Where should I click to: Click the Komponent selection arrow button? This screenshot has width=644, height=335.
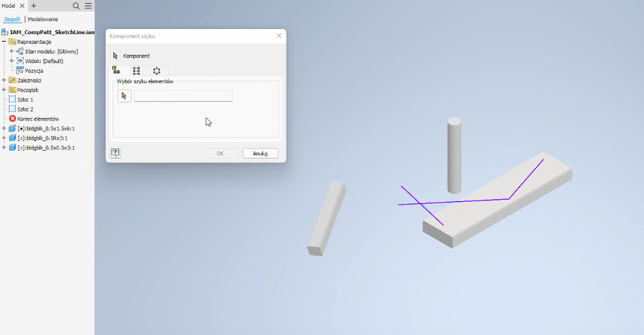[116, 56]
